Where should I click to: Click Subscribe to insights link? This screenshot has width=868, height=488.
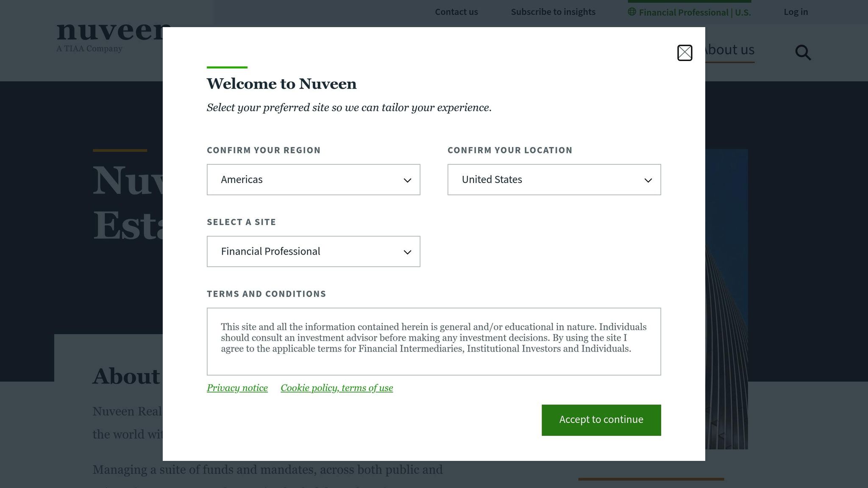coord(553,12)
